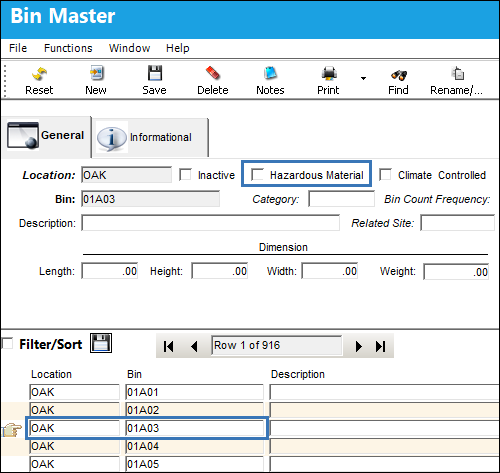
Task: Click the Delete eraser icon
Action: [x=213, y=73]
